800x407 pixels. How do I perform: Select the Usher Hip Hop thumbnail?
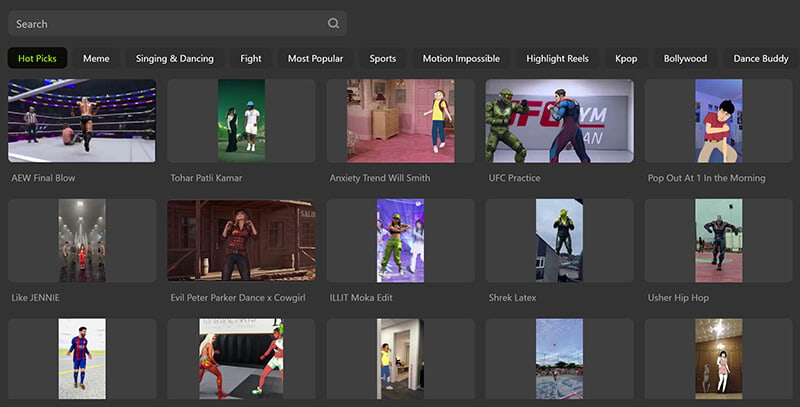pos(718,240)
